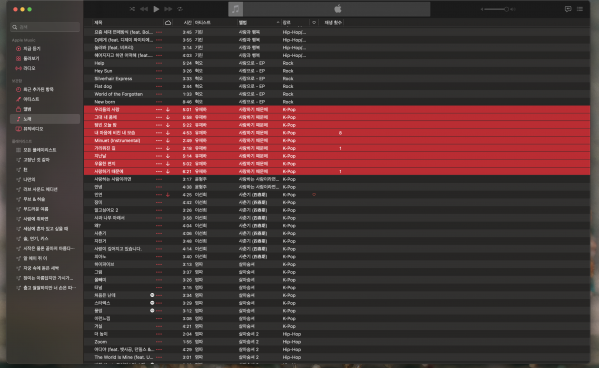Toggle the red heart on loved song row
The width and height of the screenshot is (599, 368).
click(x=314, y=195)
